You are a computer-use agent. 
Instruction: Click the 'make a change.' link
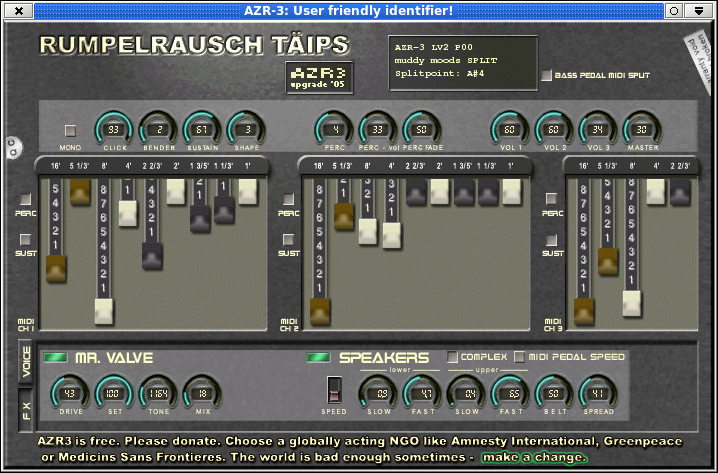click(534, 457)
